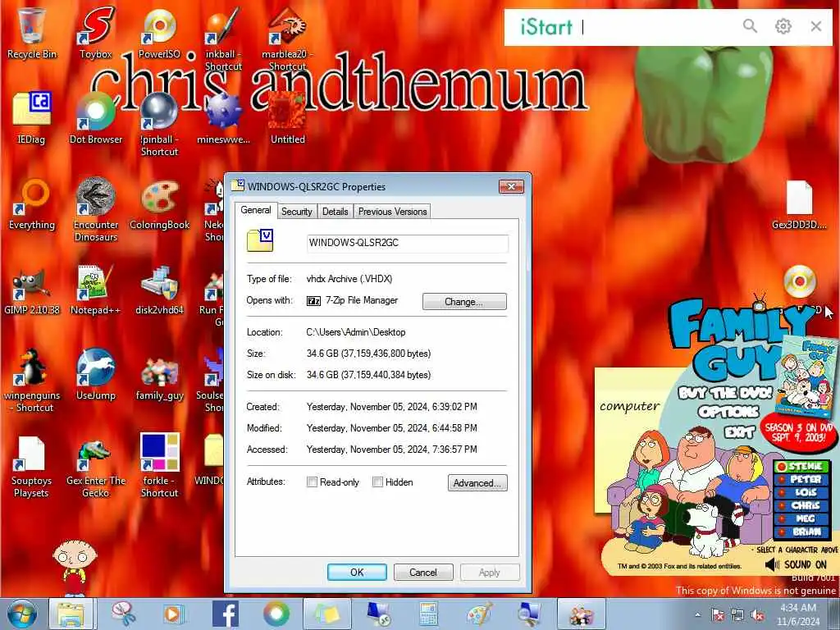840x630 pixels.
Task: Launch the Everything search shortcut
Action: 32,204
